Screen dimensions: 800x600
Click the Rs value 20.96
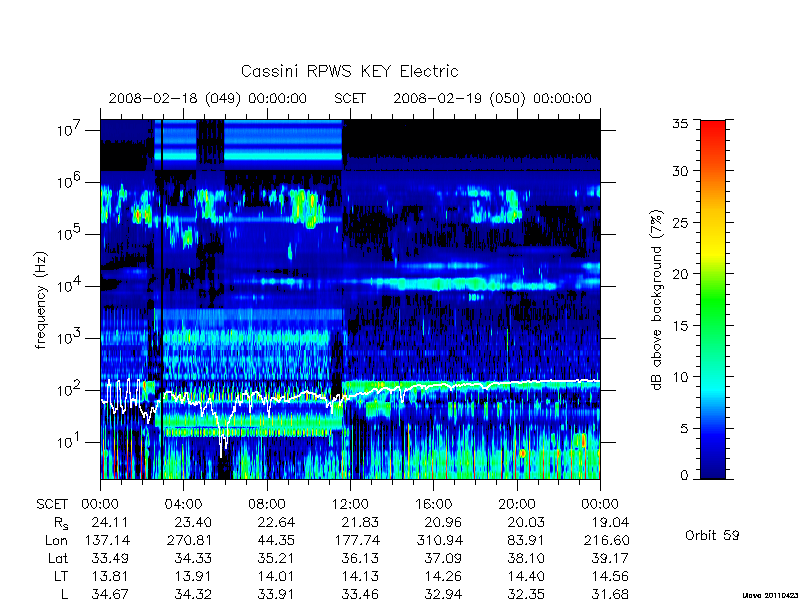[x=443, y=522]
